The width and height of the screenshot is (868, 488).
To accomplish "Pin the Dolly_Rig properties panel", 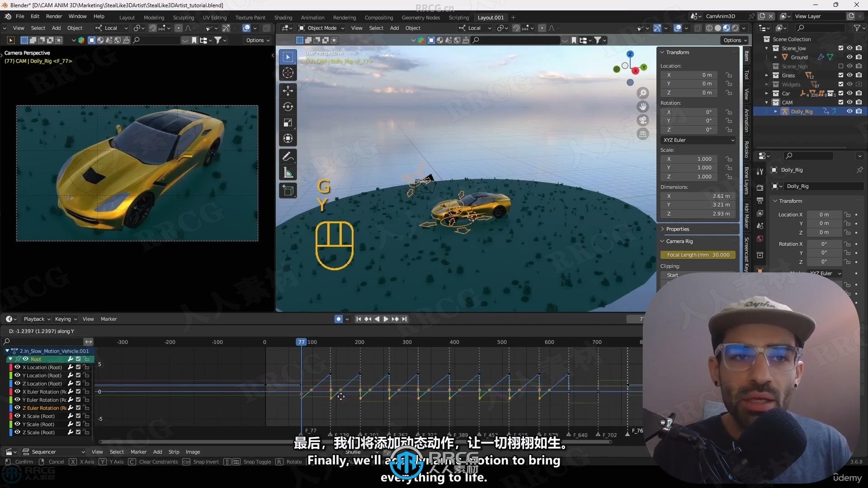I will coord(859,170).
